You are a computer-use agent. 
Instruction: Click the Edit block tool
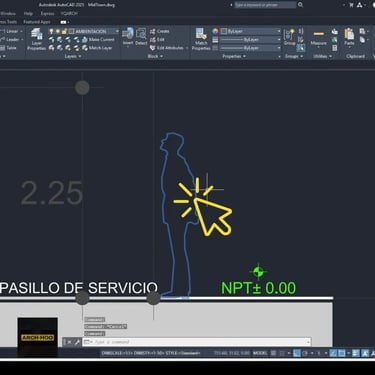157,39
